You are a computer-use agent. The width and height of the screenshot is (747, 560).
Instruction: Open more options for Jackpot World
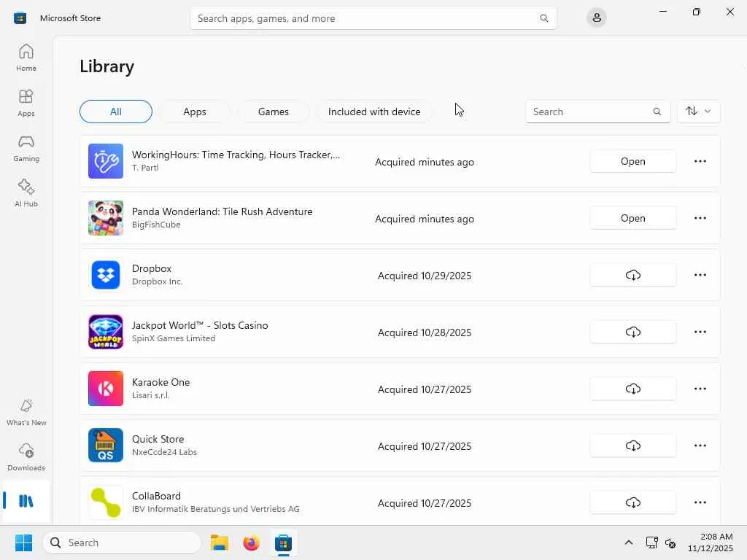point(700,332)
